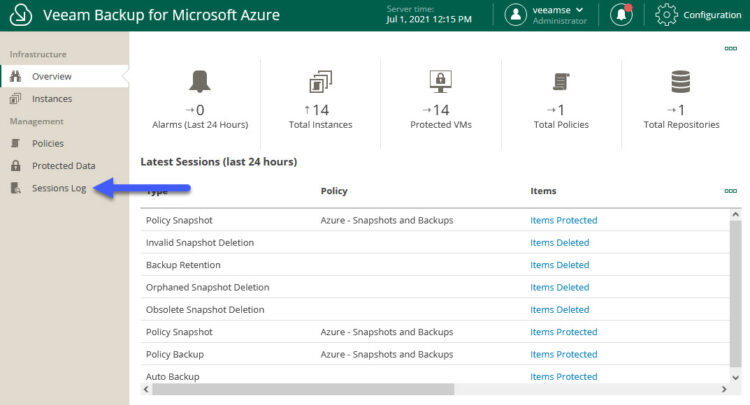Click the Veeam logo icon
The height and width of the screenshot is (405, 750).
(x=21, y=15)
